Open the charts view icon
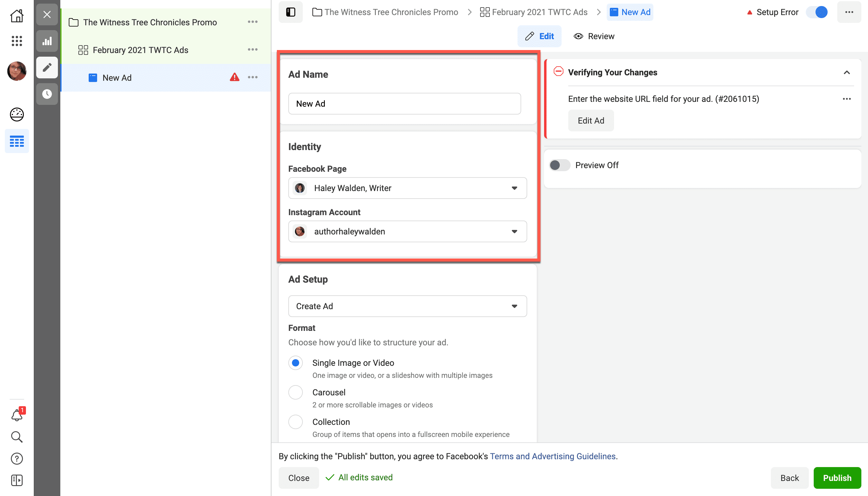Image resolution: width=868 pixels, height=496 pixels. (x=47, y=41)
